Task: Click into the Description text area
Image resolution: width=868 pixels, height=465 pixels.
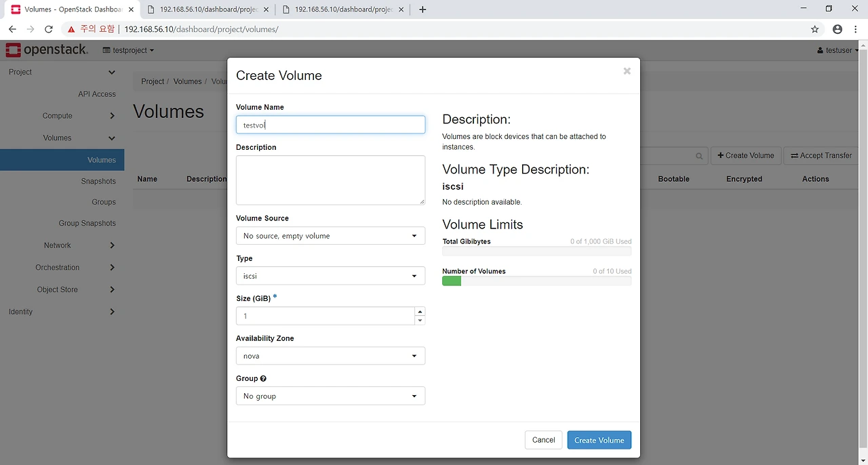Action: pos(330,180)
